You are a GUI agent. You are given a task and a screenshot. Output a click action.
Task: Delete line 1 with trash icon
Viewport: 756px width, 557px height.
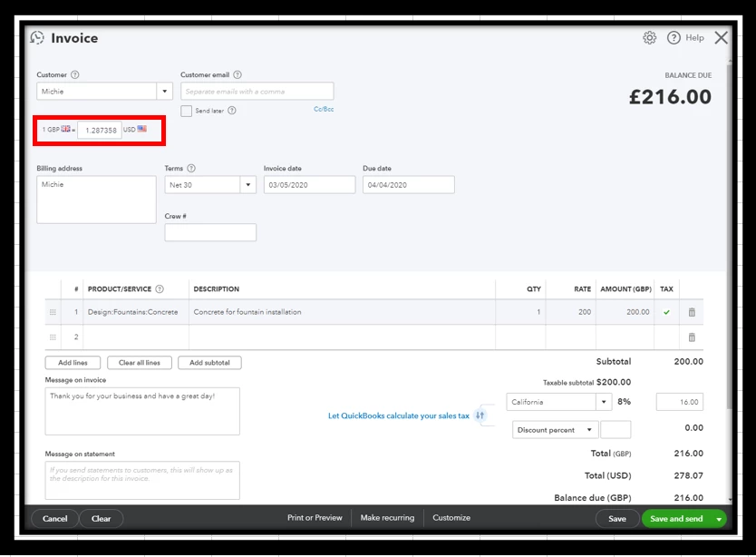coord(692,312)
